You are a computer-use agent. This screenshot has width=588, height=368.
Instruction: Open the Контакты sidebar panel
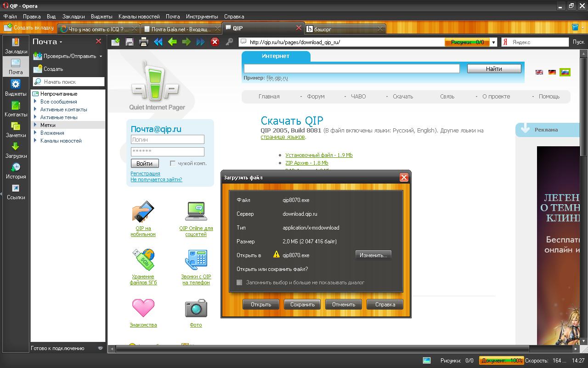pos(16,109)
